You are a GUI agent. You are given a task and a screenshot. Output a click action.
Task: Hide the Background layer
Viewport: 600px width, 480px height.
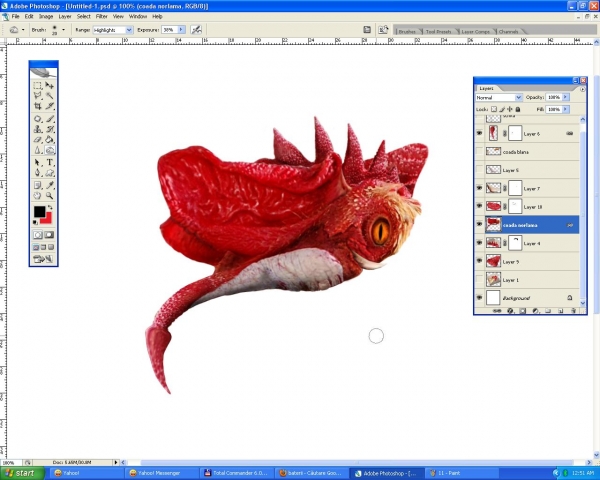point(479,297)
